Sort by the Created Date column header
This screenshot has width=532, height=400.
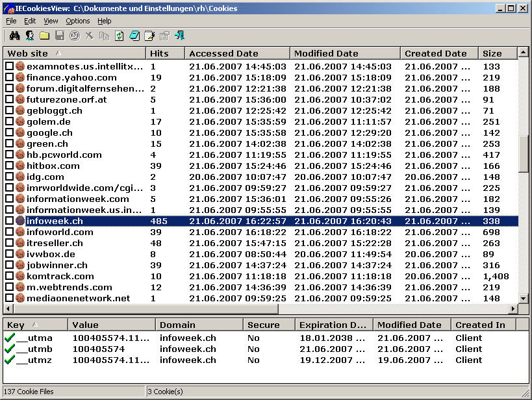(439, 53)
